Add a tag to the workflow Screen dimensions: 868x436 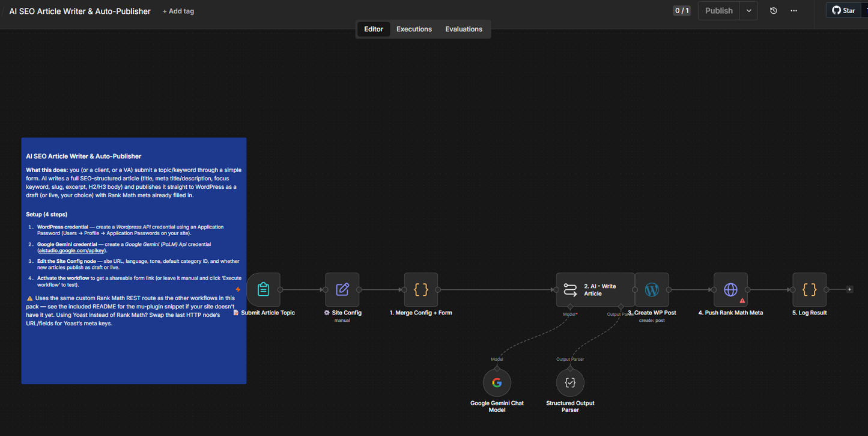coord(178,11)
